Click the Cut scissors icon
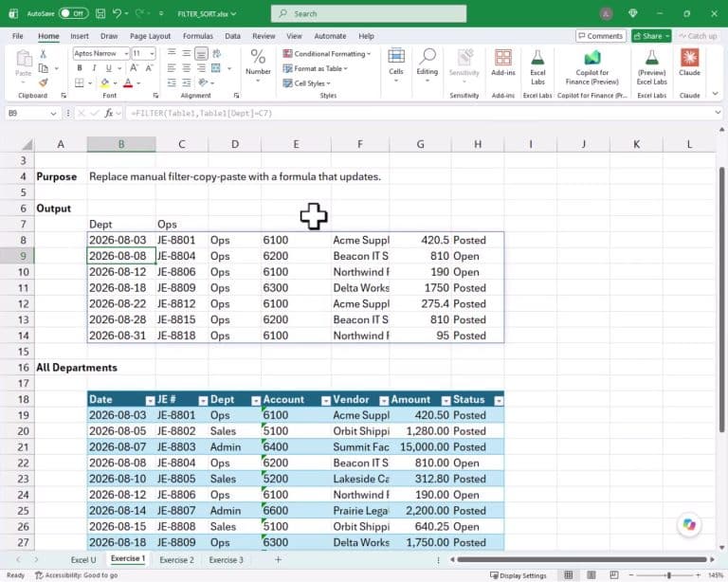This screenshot has height=582, width=728. pyautogui.click(x=44, y=54)
